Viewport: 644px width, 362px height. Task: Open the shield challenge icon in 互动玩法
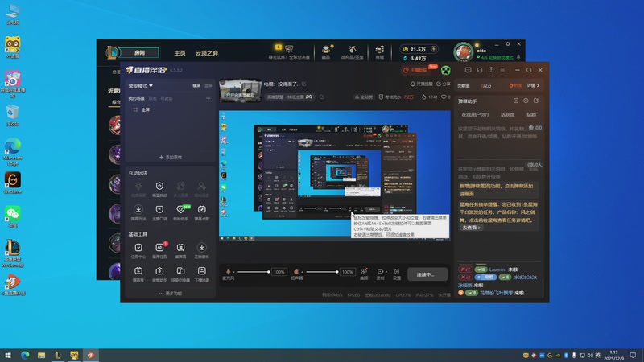click(x=159, y=186)
